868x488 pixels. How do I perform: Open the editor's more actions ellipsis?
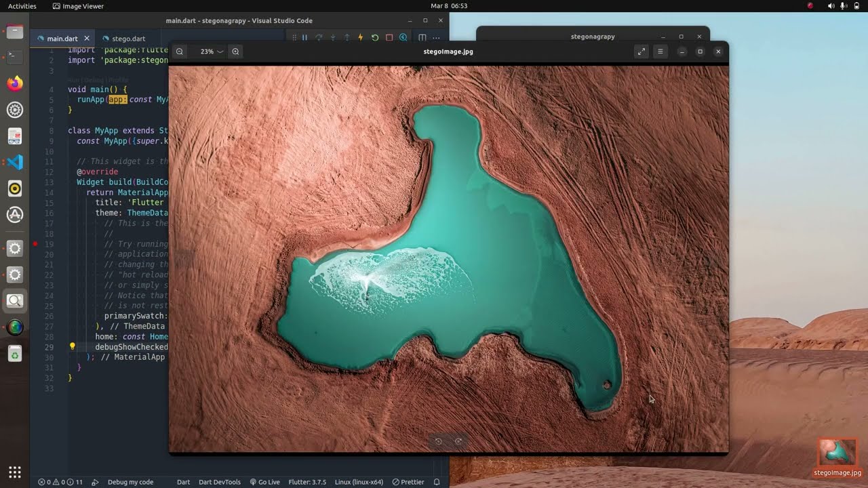tap(436, 38)
